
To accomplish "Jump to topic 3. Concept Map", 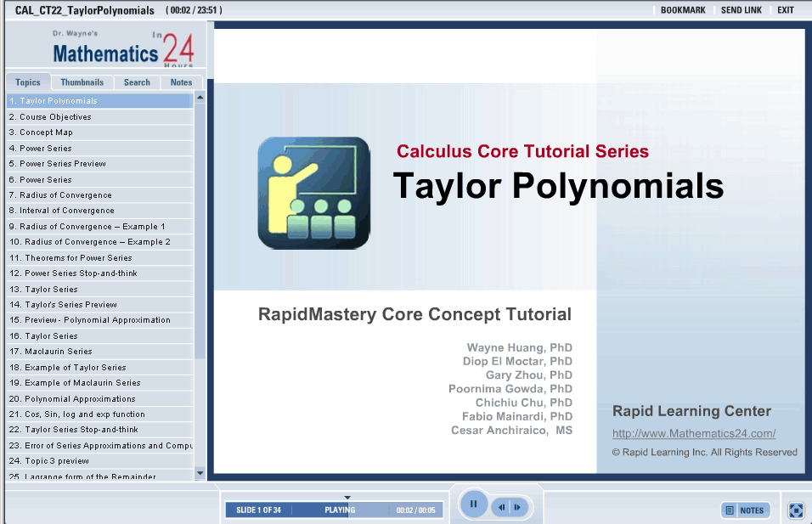I will [x=99, y=132].
